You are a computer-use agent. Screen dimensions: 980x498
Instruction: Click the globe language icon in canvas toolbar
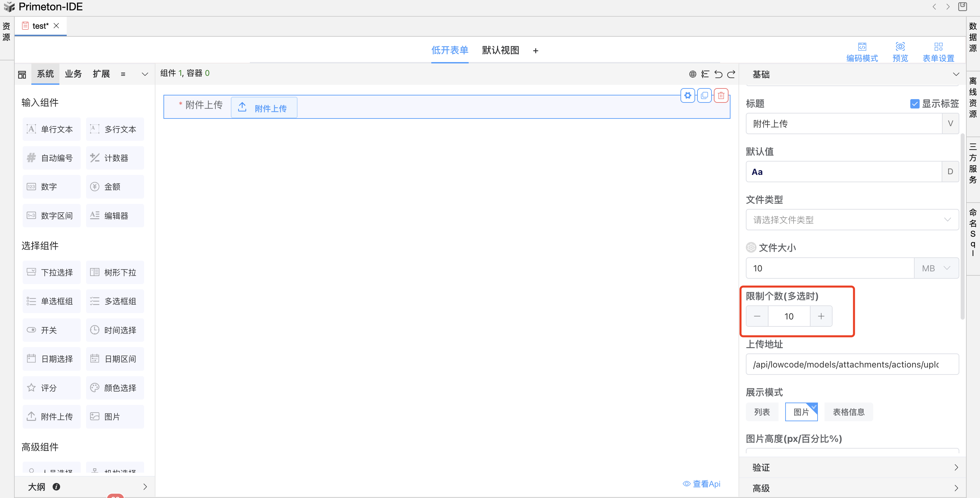pos(692,74)
